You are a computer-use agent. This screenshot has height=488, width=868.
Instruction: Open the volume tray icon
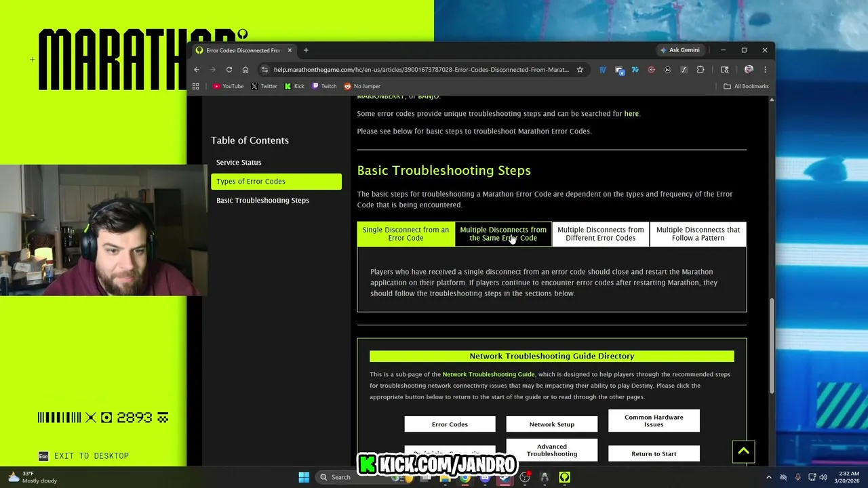click(823, 477)
